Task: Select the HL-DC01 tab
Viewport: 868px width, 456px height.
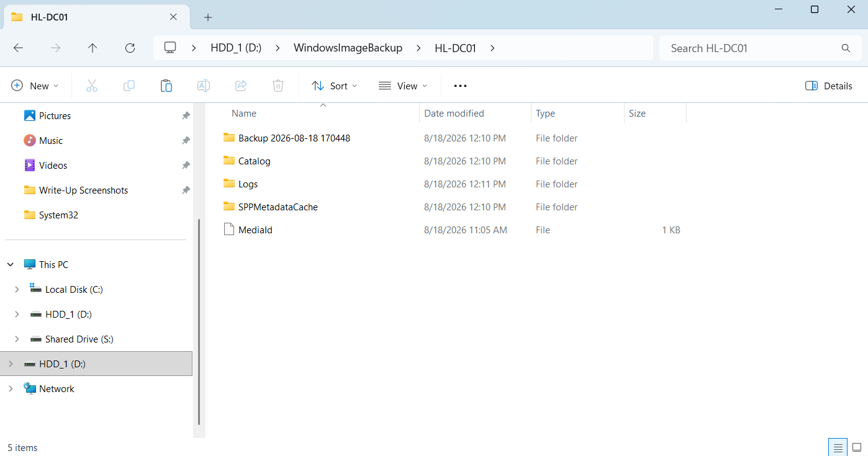Action: click(96, 17)
